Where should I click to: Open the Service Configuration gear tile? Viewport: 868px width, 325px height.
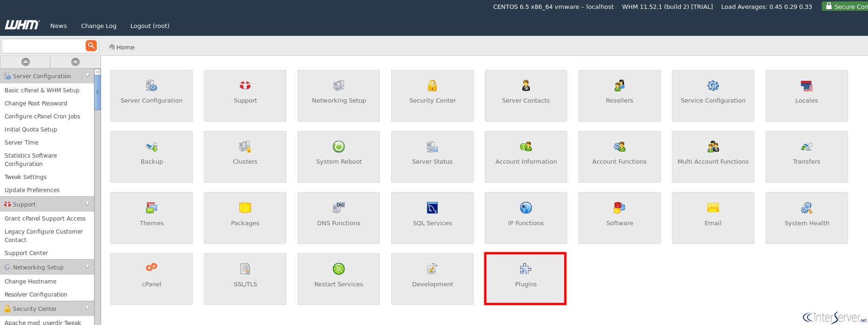click(713, 96)
